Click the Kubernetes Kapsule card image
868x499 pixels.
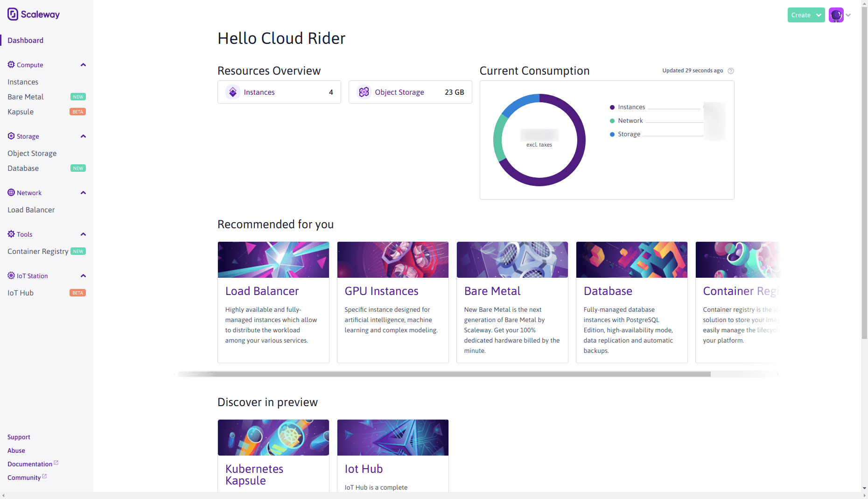273,437
